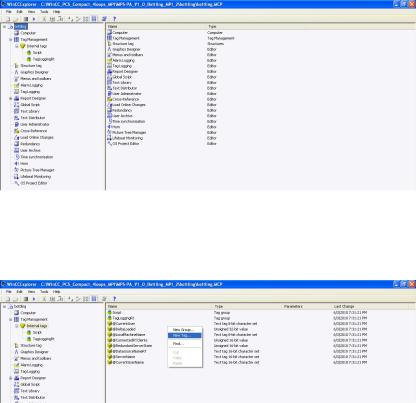The height and width of the screenshot is (403, 416).
Task: Open Help menu in lower window
Action: [x=56, y=291]
